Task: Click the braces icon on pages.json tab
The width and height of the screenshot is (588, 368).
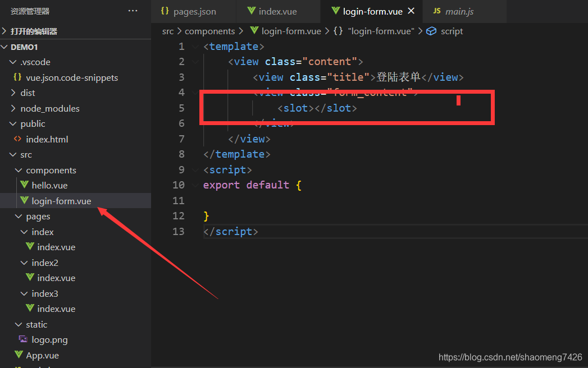Action: tap(165, 11)
